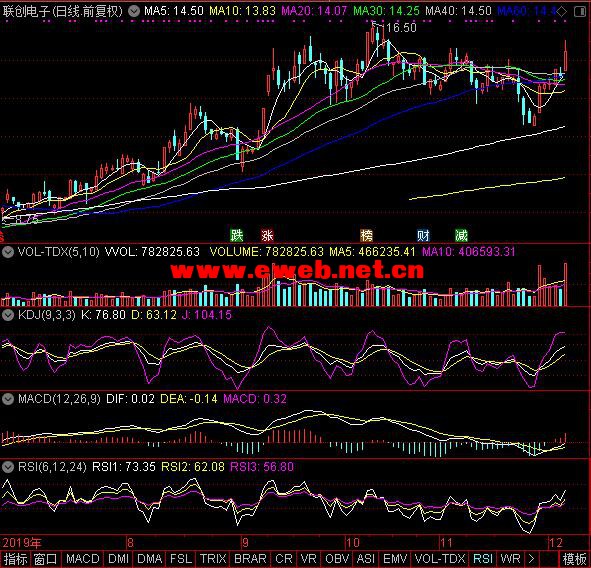This screenshot has height=568, width=591.
Task: Select the VR indicator tab
Action: (309, 559)
